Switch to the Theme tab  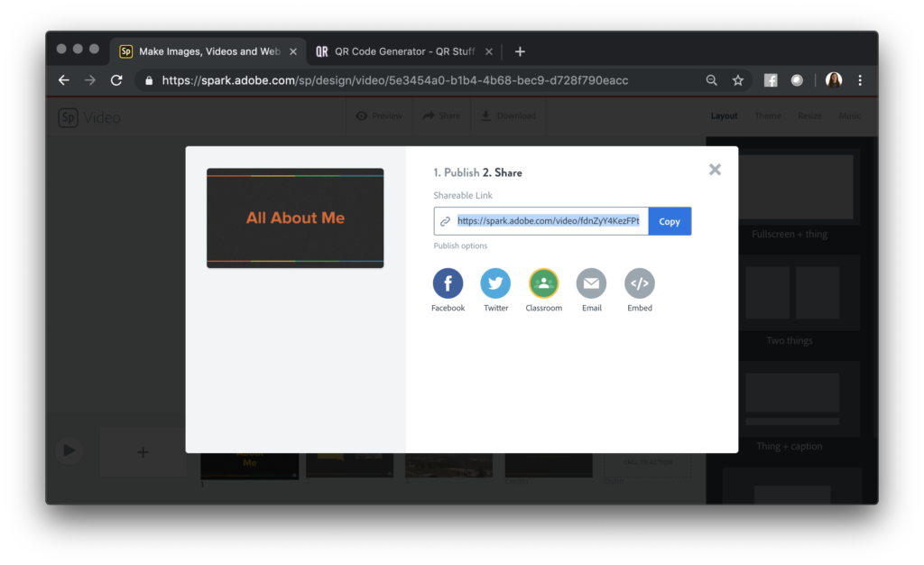coord(766,116)
